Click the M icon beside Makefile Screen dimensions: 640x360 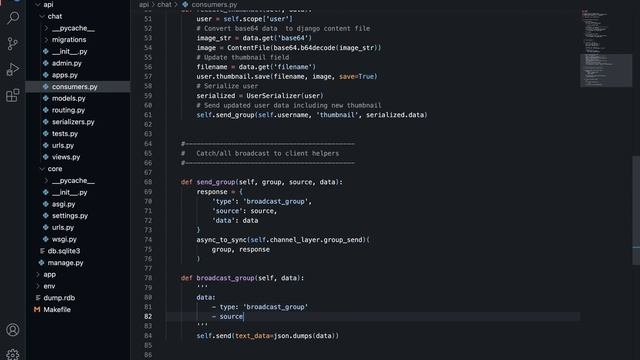[37, 310]
